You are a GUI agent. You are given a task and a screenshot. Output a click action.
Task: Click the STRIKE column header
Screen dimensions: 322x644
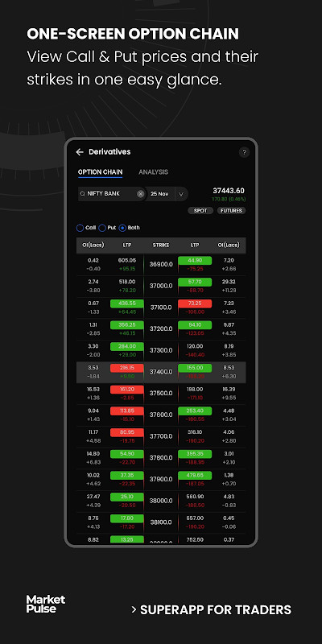point(161,246)
